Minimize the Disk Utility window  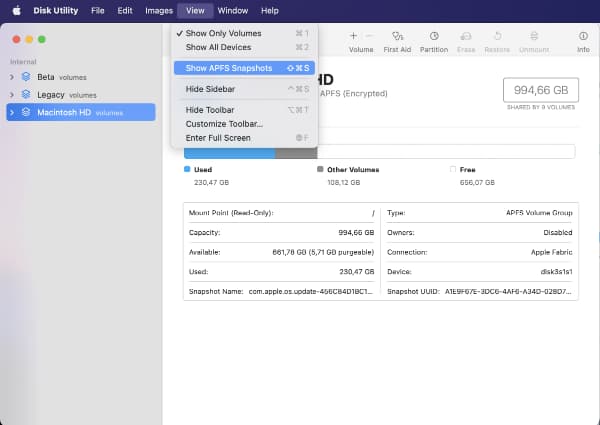point(29,39)
